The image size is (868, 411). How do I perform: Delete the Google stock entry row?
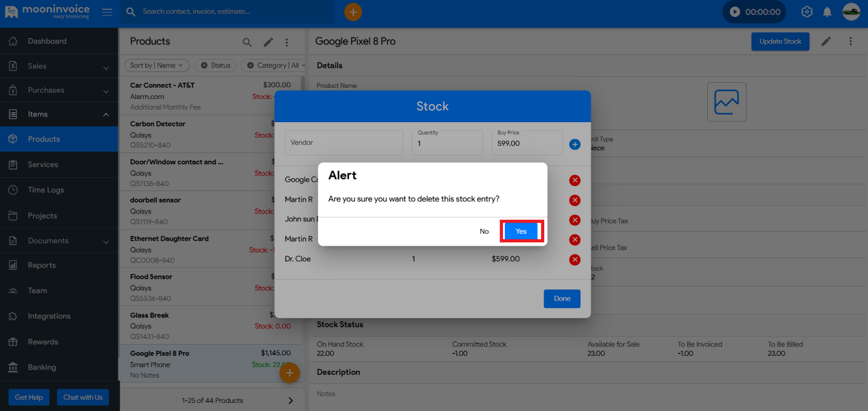(575, 180)
